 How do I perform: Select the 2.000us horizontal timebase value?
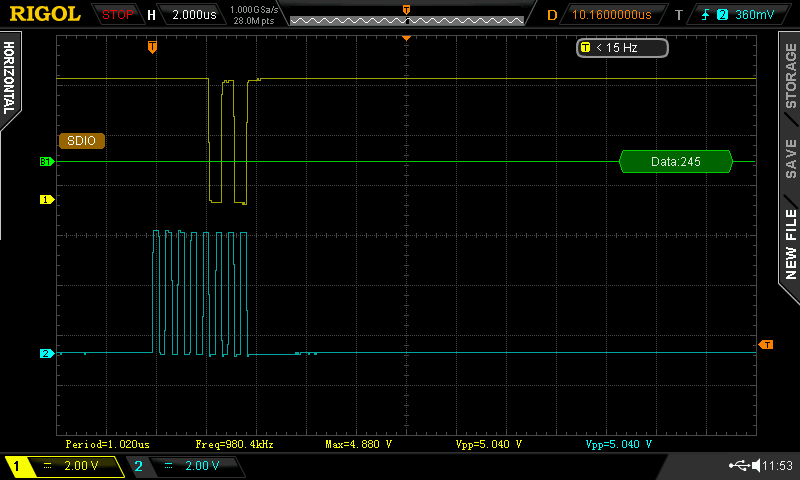(x=194, y=15)
